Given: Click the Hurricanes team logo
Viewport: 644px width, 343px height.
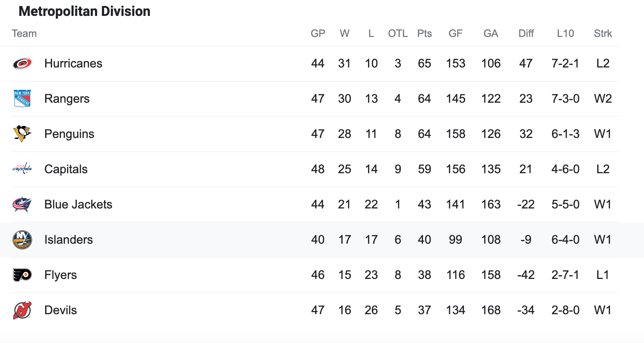Looking at the screenshot, I should 22,64.
